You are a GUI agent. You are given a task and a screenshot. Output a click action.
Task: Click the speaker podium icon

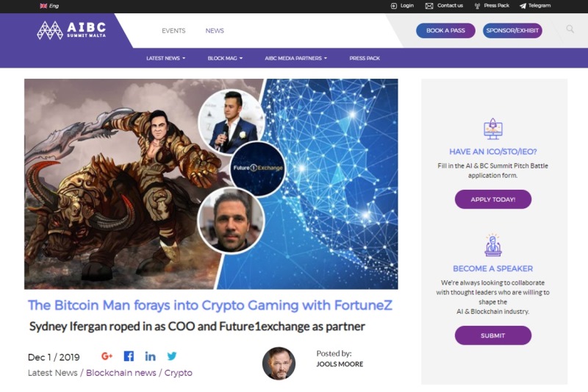click(x=493, y=245)
